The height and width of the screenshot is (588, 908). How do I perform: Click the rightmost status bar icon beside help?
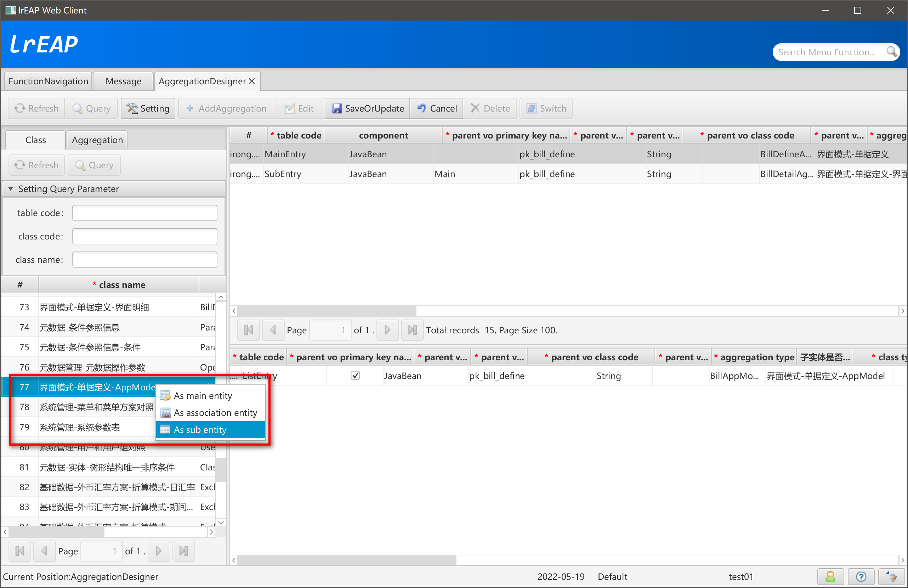pos(892,577)
